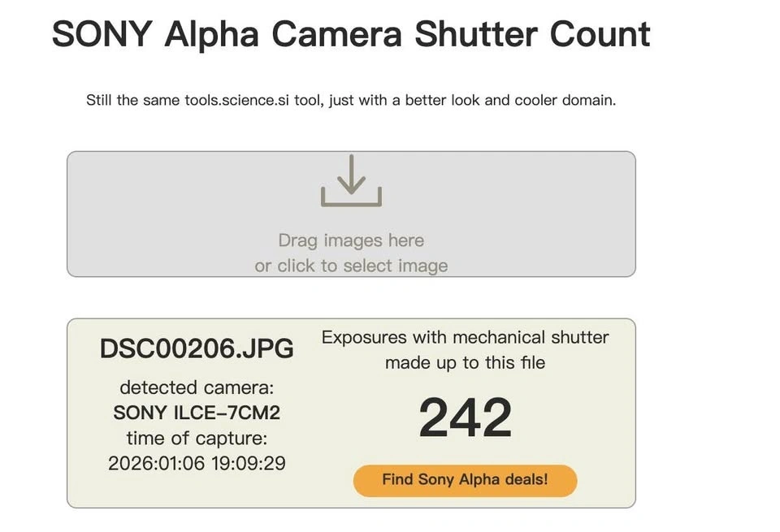
Task: Click the word "Alpha" in page heading
Action: [x=211, y=34]
